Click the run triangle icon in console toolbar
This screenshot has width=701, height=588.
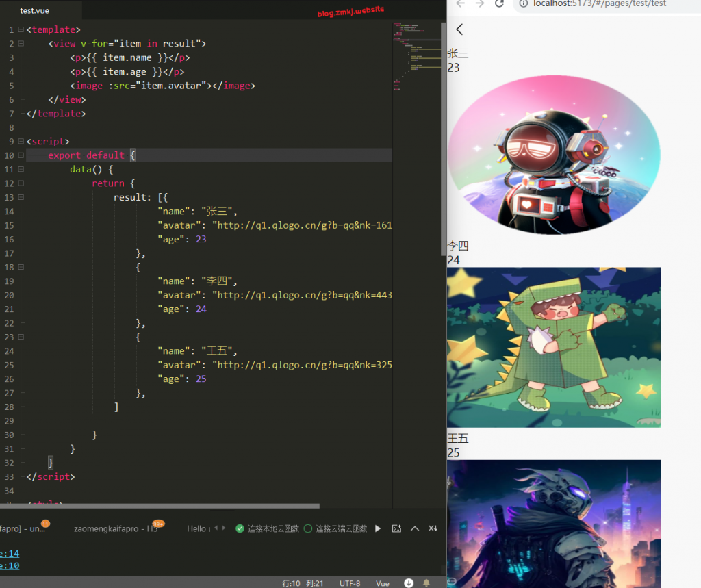click(378, 528)
